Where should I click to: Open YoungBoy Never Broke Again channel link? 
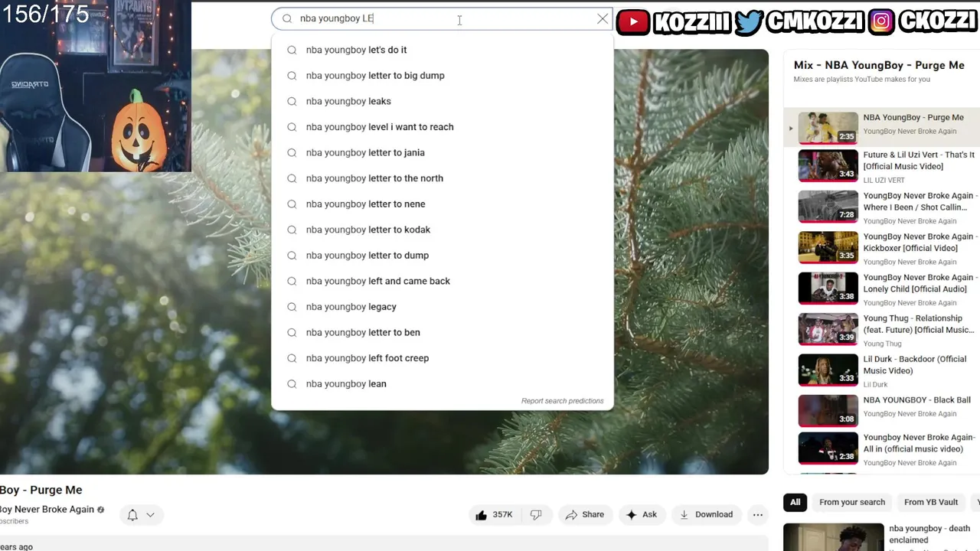pos(47,510)
